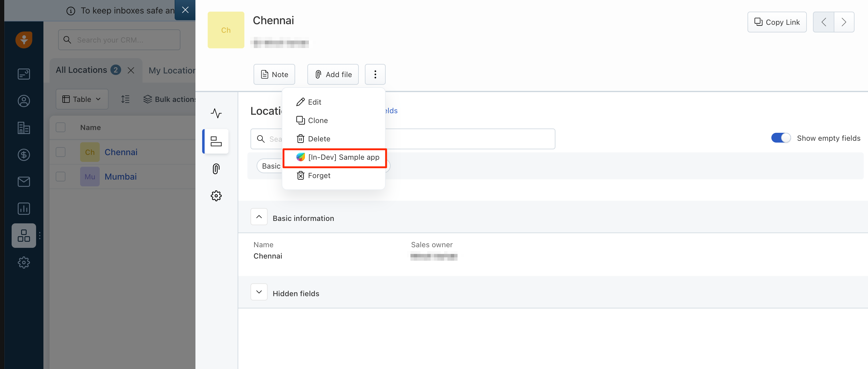Select the Accounts icon in sidebar
This screenshot has width=868, height=369.
(24, 128)
